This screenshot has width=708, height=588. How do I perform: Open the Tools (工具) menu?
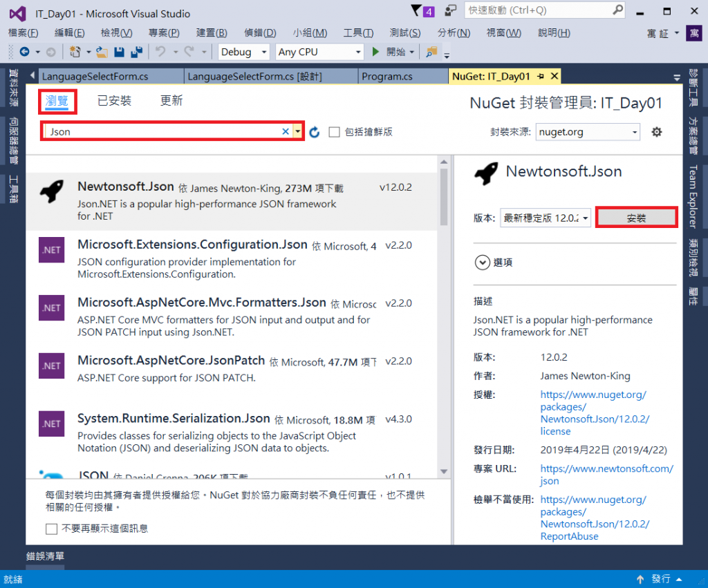(x=358, y=33)
